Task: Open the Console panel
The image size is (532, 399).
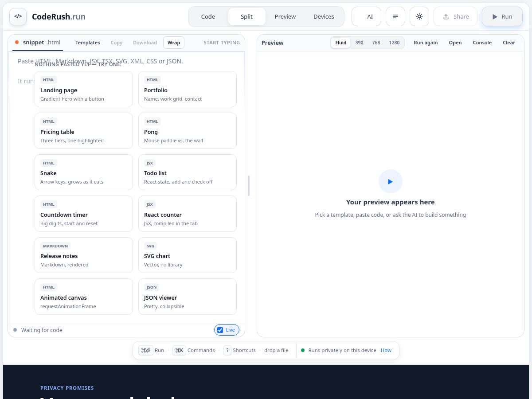Action: point(482,43)
